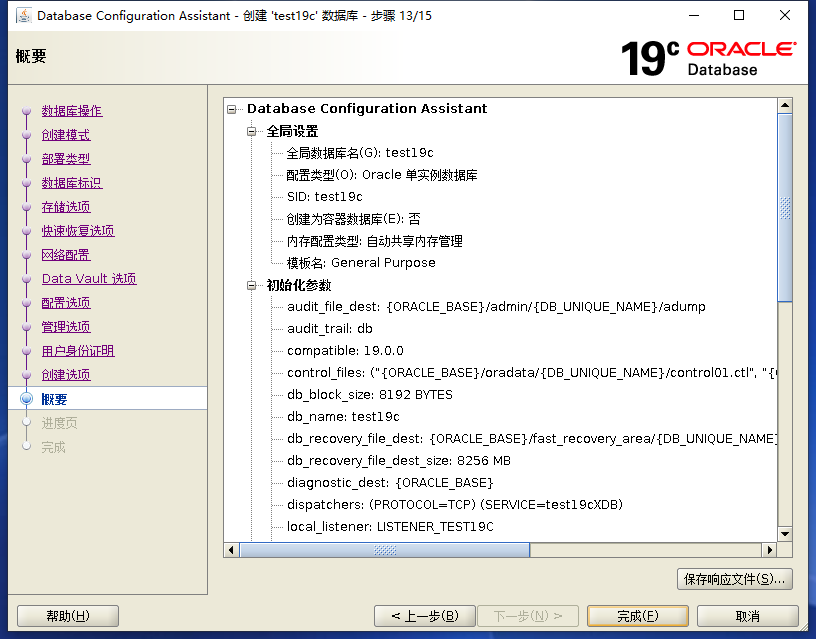The image size is (816, 639).
Task: Open the 创建选项 step
Action: click(x=66, y=375)
